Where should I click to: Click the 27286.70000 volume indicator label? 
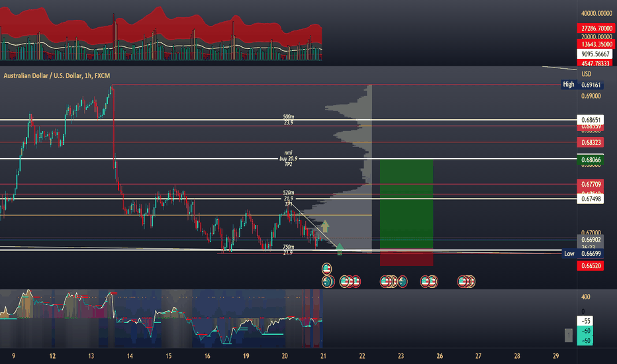(x=596, y=28)
